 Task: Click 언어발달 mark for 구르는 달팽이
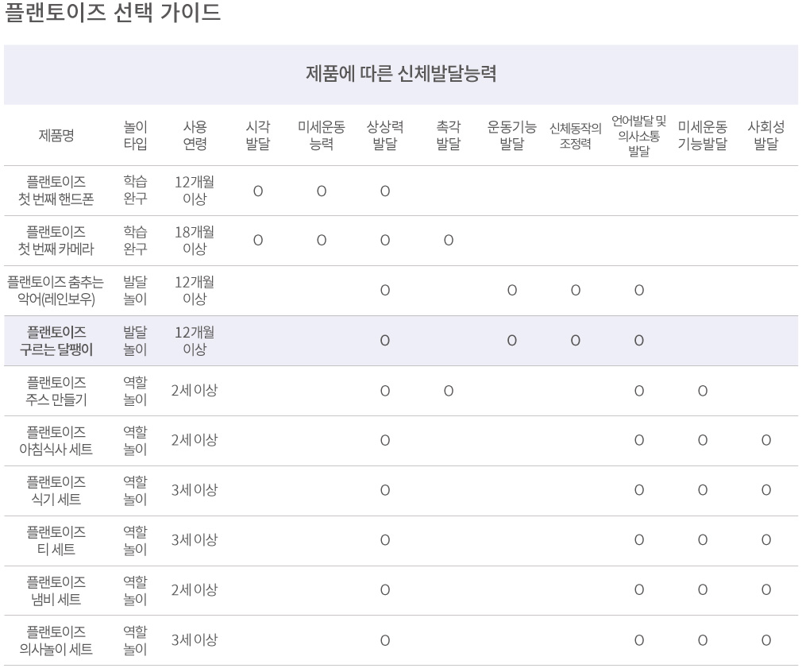pyautogui.click(x=639, y=341)
